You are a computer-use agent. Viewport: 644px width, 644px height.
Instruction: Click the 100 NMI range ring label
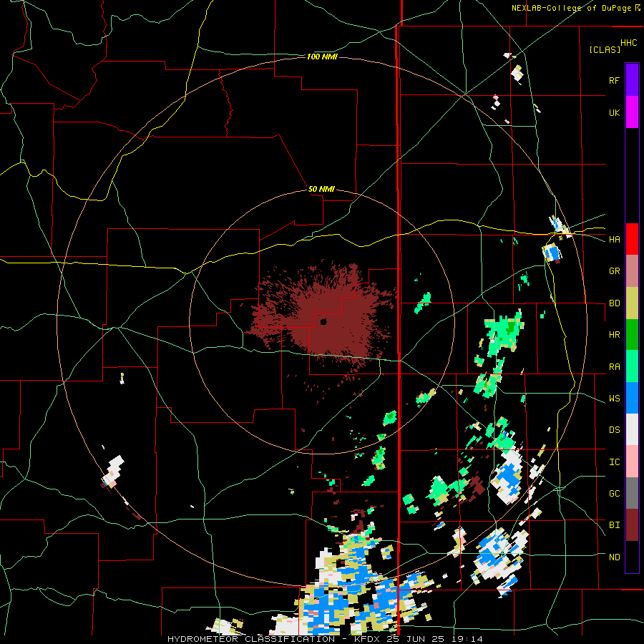point(322,57)
